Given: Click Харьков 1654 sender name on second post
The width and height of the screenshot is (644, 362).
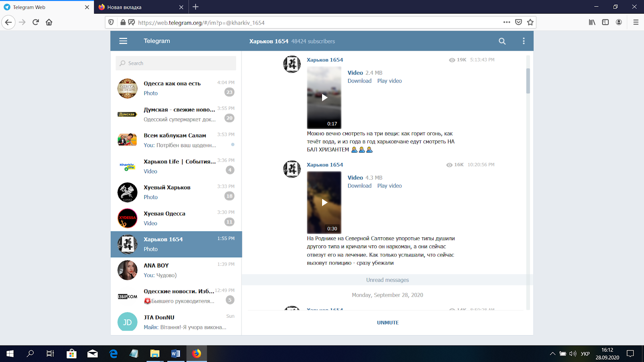Looking at the screenshot, I should click(325, 165).
